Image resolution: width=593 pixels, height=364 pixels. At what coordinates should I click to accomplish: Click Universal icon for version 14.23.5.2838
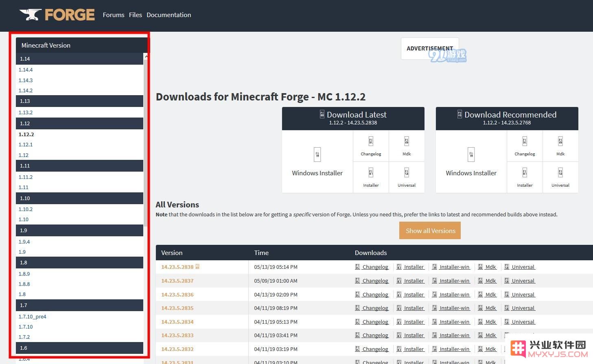tap(507, 267)
